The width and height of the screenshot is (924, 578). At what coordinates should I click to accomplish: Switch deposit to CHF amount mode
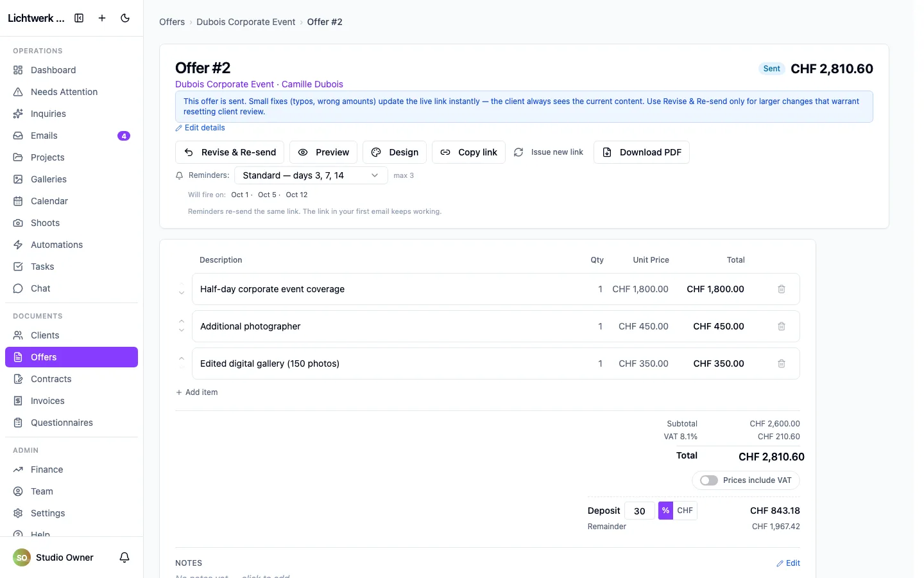[685, 511]
